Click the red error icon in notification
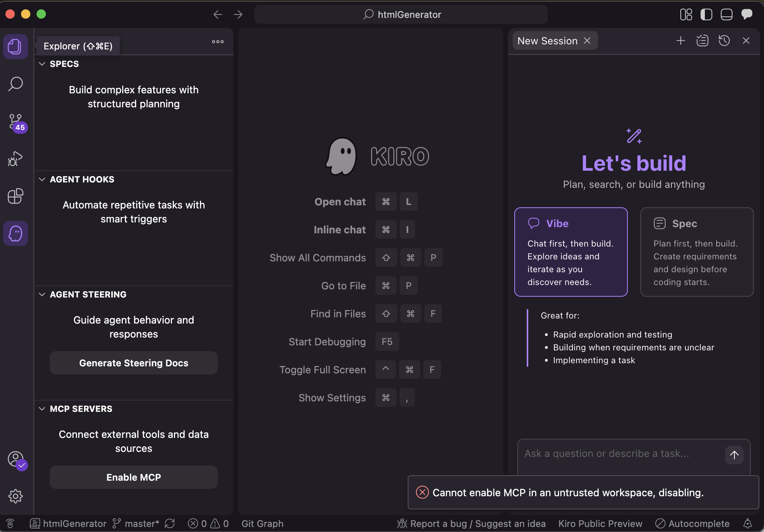The height and width of the screenshot is (532, 764). (422, 492)
